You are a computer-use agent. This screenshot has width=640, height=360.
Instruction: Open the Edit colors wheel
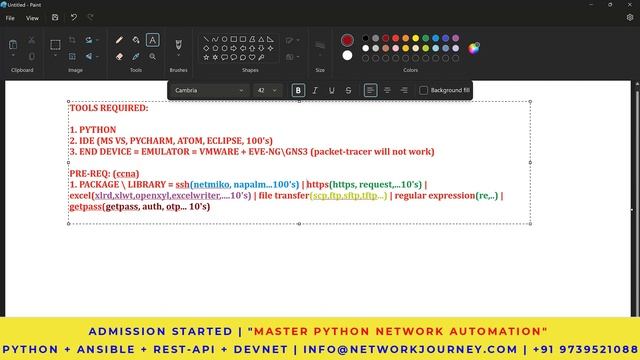[x=474, y=48]
